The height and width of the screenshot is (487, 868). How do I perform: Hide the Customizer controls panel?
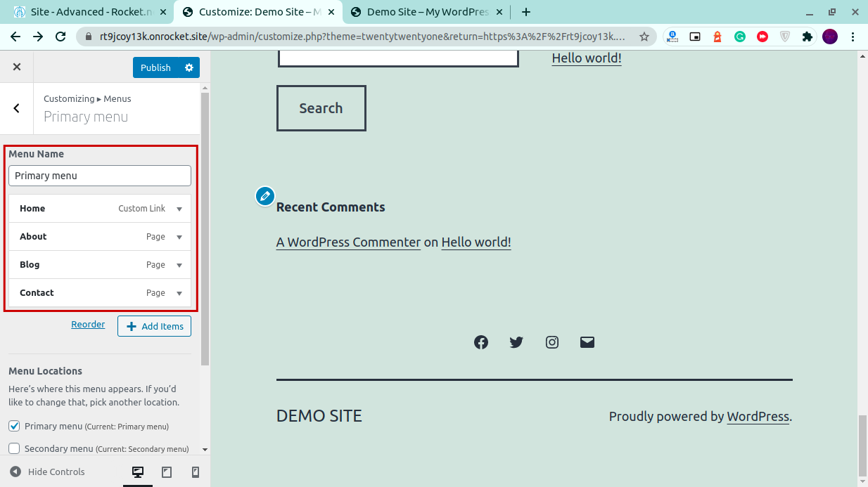coord(48,472)
